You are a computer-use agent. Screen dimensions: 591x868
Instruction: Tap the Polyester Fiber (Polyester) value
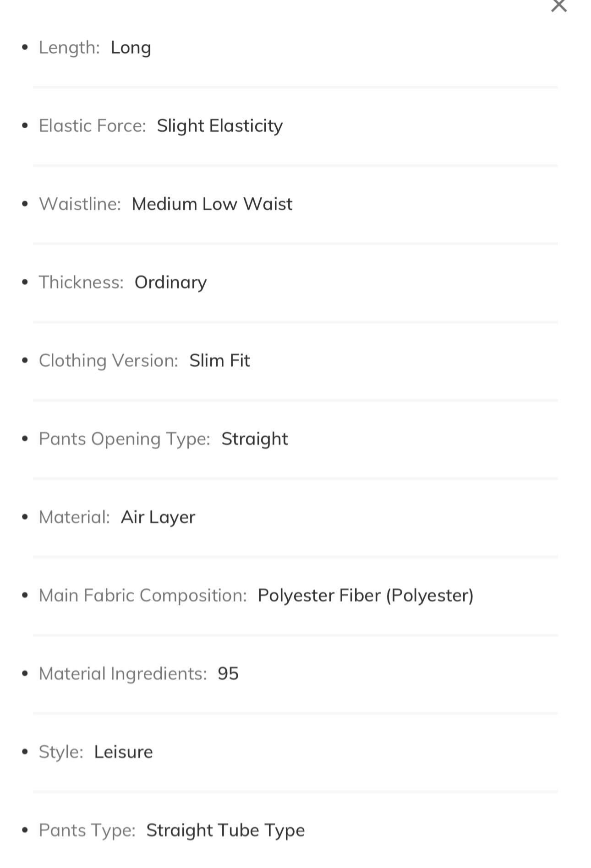[x=366, y=595]
